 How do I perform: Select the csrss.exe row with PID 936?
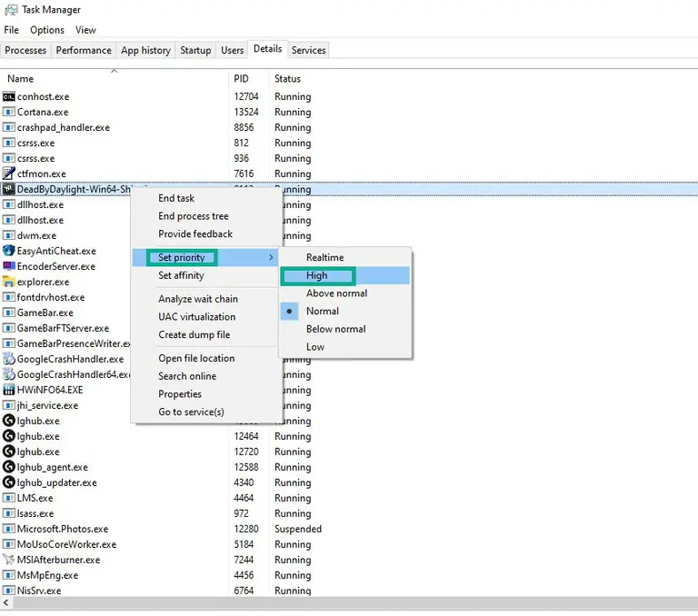click(349, 158)
